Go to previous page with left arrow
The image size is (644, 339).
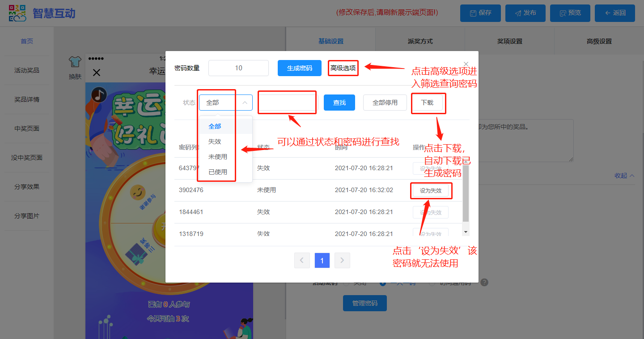tap(302, 260)
